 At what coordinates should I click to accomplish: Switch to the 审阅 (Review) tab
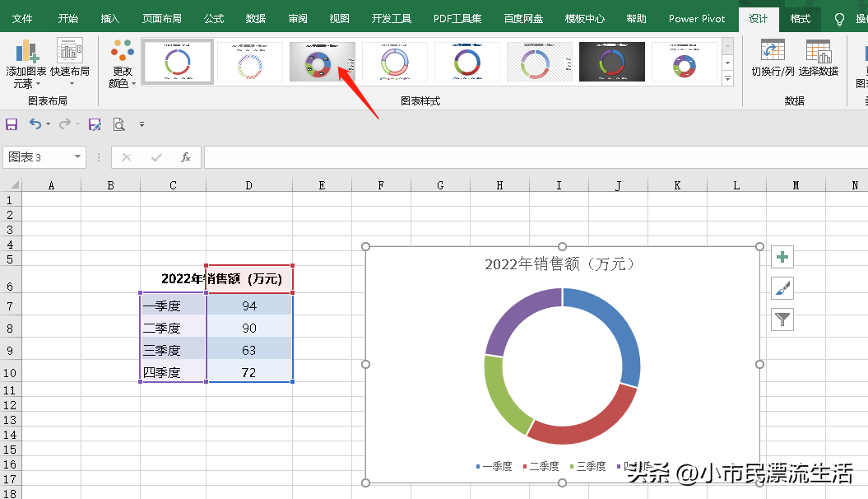pos(298,19)
